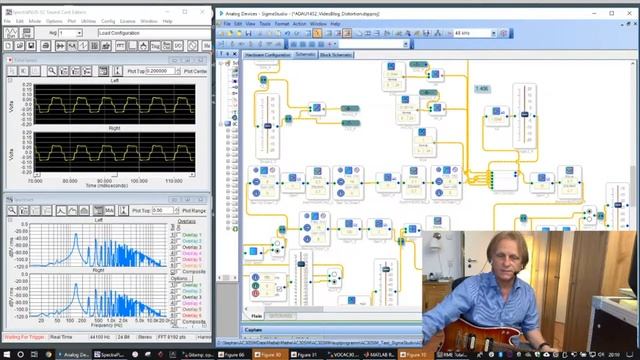The width and height of the screenshot is (640, 360).
Task: Open the Utilities menu in SpectraPLUS
Action: coord(88,21)
